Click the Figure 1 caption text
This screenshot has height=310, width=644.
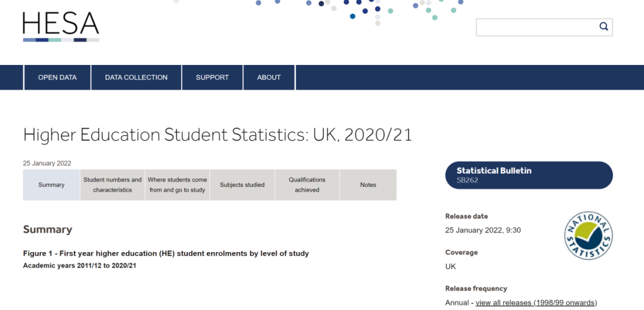coord(166,254)
